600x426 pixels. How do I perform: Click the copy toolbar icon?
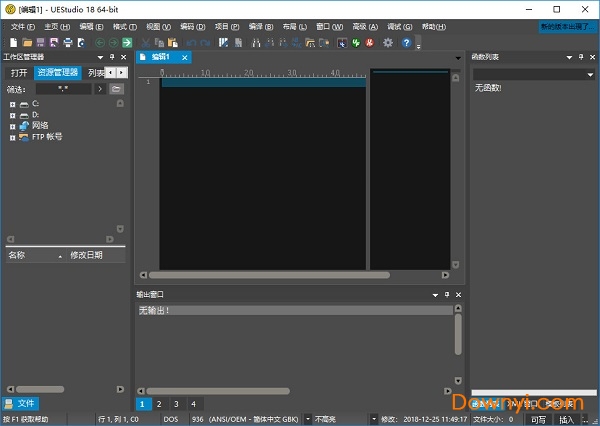coord(159,42)
